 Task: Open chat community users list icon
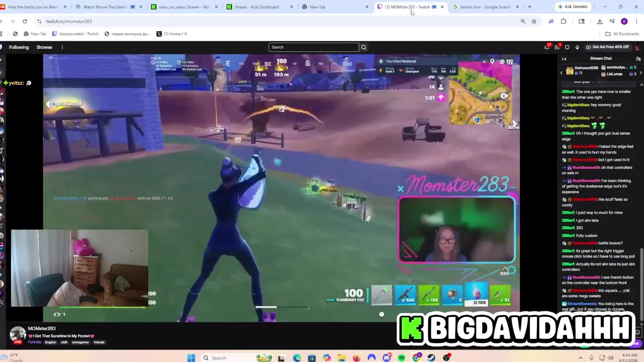pos(638,58)
